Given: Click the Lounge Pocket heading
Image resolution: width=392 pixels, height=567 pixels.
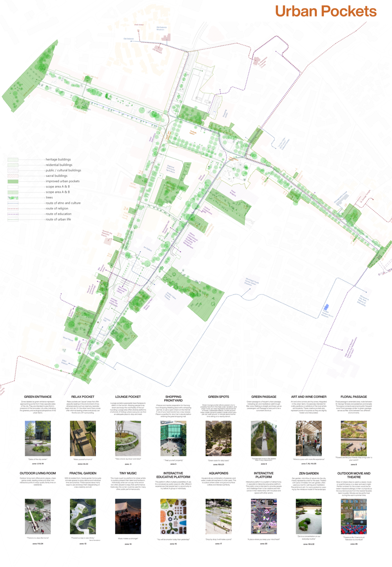Looking at the screenshot, I should point(128,397).
